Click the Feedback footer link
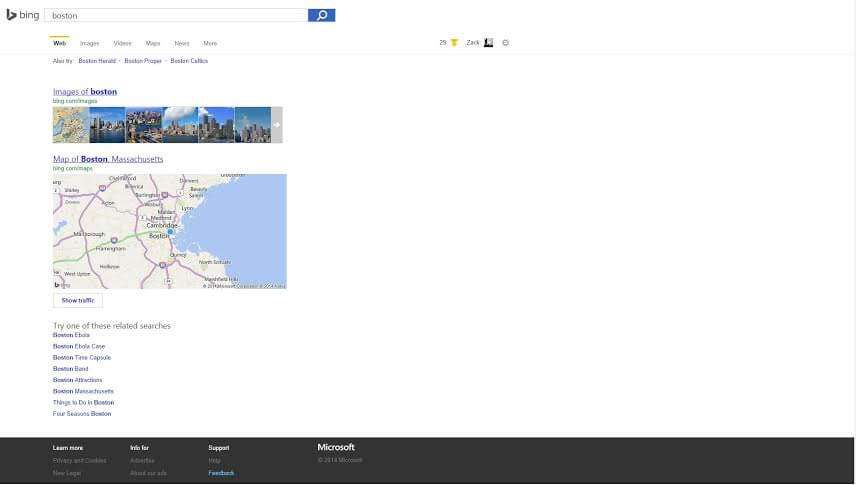Screen dimensions: 856x485 (221, 473)
